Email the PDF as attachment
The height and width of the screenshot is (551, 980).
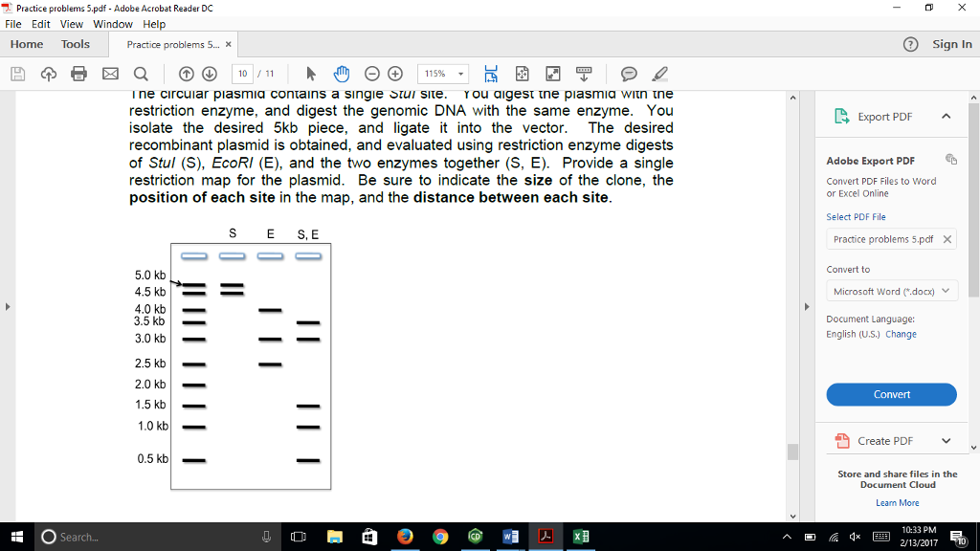pyautogui.click(x=109, y=73)
